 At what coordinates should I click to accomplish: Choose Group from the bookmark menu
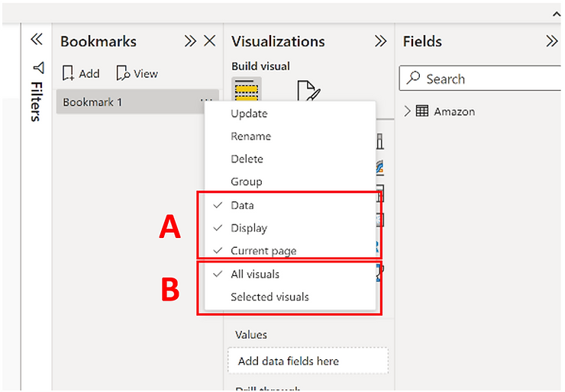pos(290,182)
